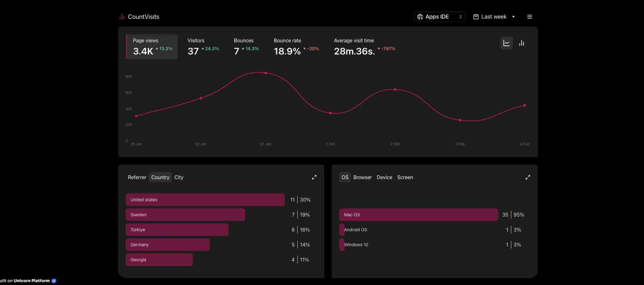Screen dimensions: 644x285
Task: Open the Last week date range dropdown
Action: [x=494, y=17]
